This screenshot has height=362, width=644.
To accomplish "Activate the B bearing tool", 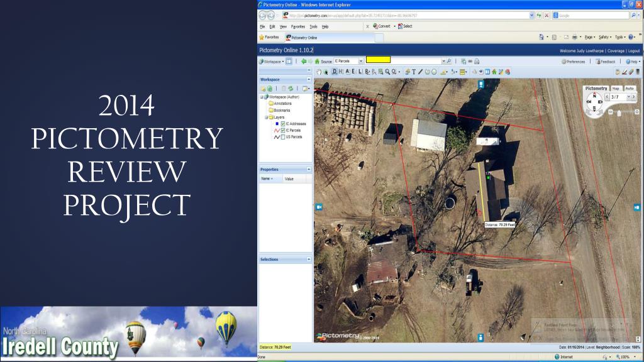I will (x=367, y=72).
